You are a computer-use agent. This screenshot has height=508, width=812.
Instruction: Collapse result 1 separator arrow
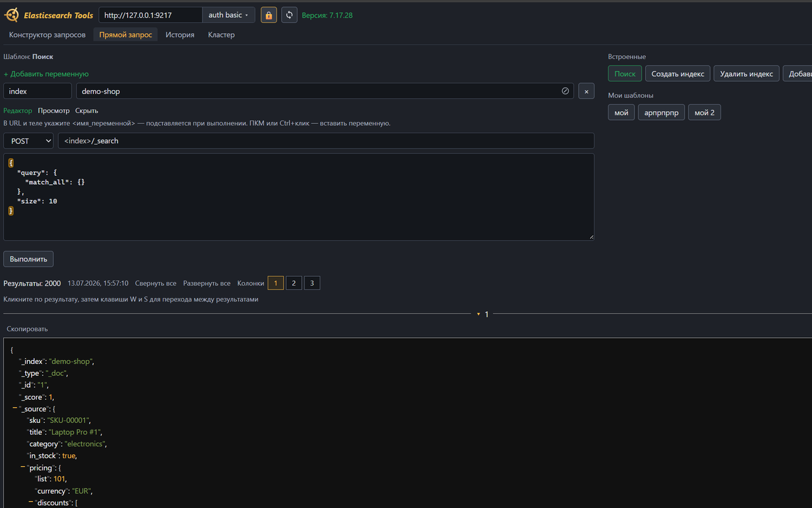(478, 314)
